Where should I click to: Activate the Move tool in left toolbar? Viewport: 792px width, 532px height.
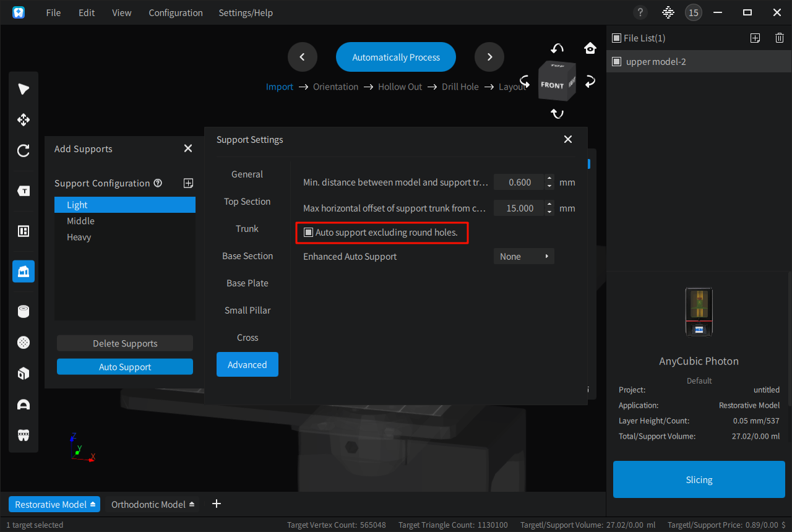(24, 120)
